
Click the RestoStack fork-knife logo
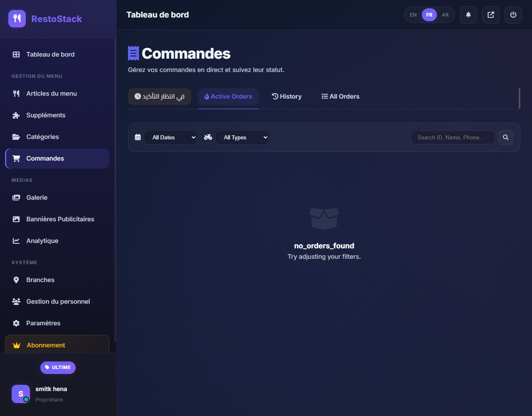tap(17, 19)
